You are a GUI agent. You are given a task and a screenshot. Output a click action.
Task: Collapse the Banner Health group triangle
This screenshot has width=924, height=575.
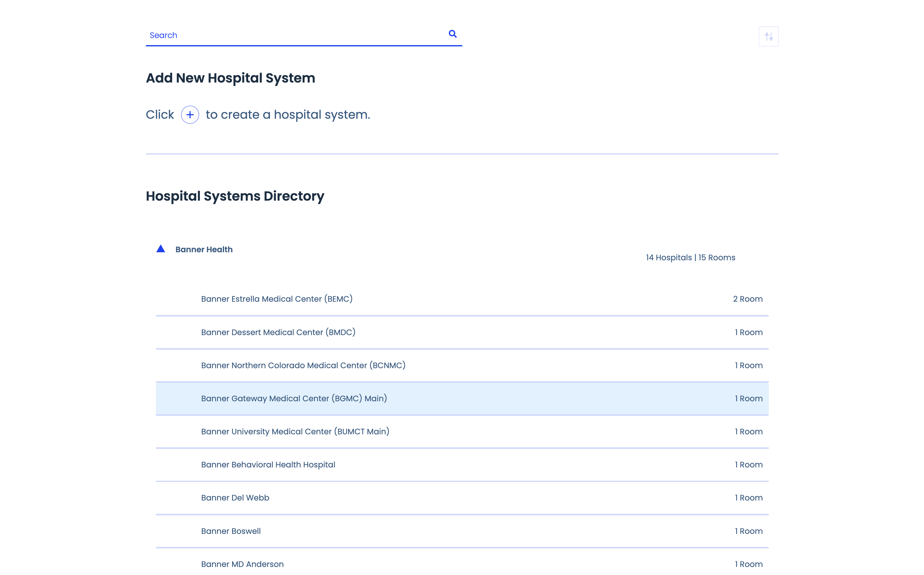coord(161,249)
